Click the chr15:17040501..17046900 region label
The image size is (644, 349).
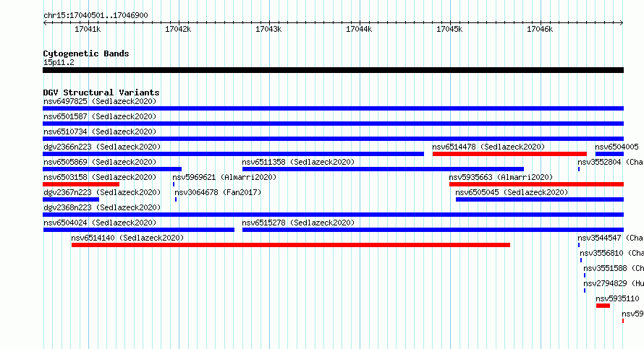coord(96,16)
